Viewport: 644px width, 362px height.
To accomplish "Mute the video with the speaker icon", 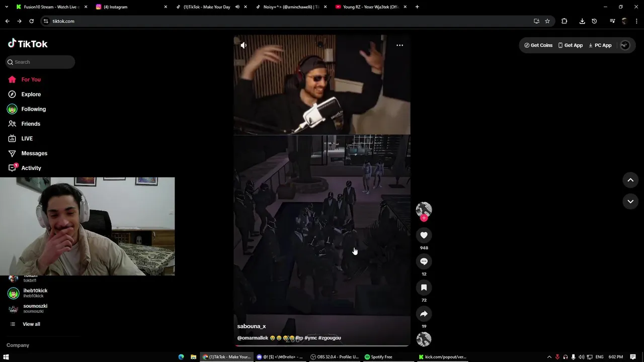I will click(x=244, y=45).
